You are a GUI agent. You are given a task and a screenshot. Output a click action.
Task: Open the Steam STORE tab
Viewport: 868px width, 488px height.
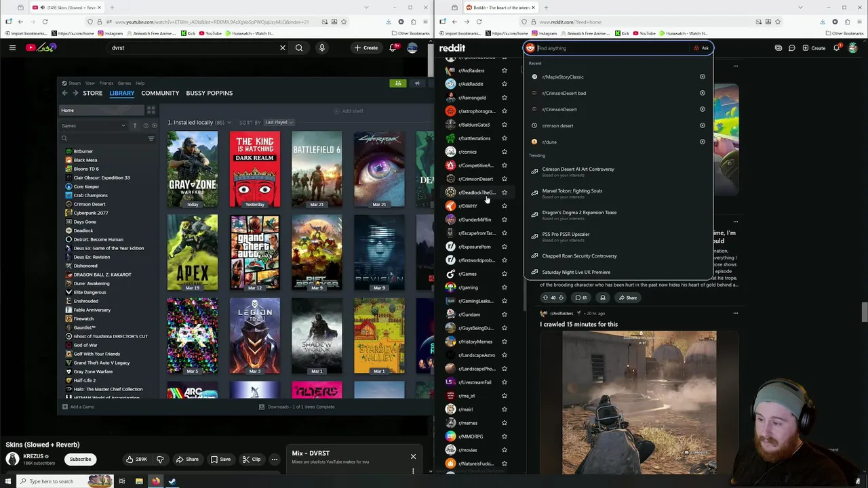coord(92,93)
